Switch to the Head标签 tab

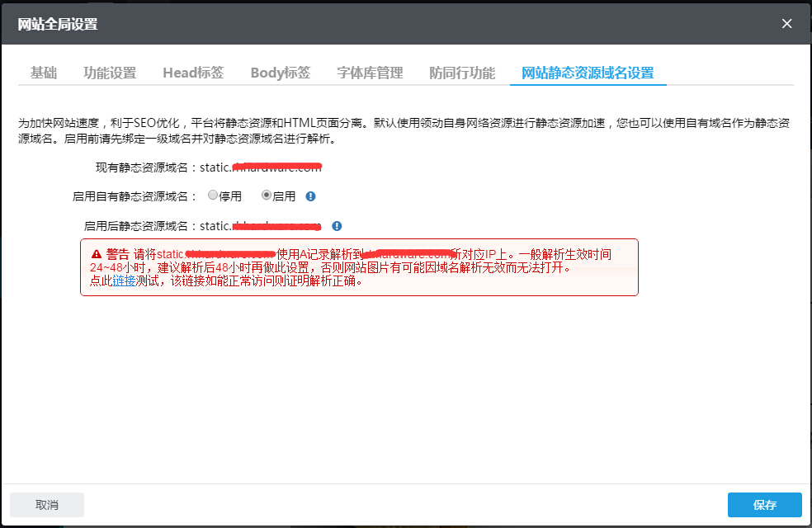(192, 73)
